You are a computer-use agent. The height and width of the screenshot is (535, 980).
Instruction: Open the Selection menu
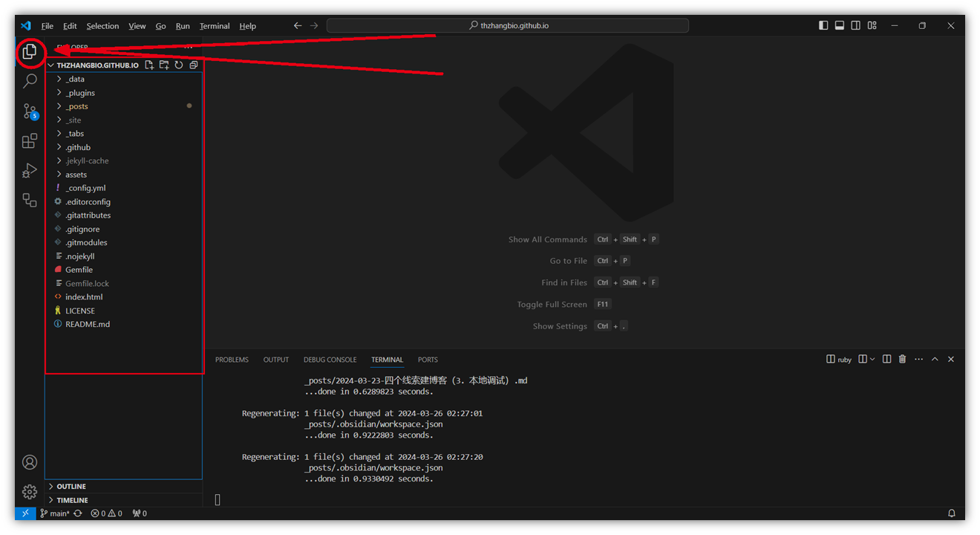102,26
